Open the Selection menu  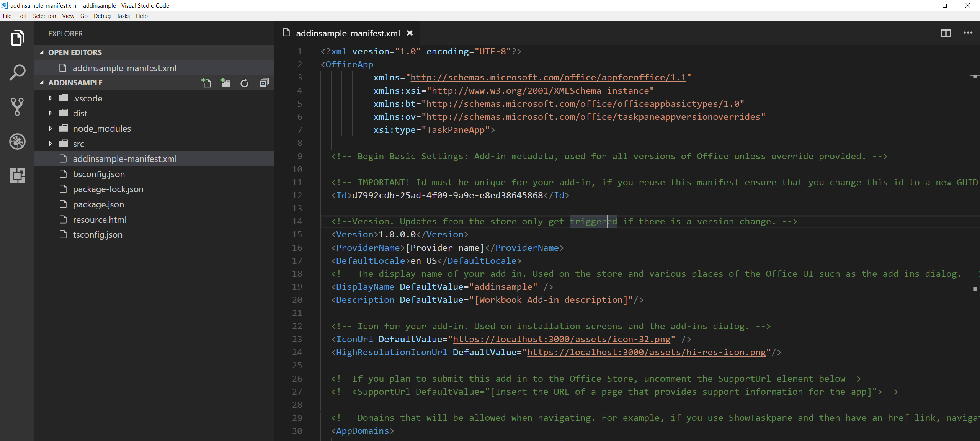[x=44, y=16]
